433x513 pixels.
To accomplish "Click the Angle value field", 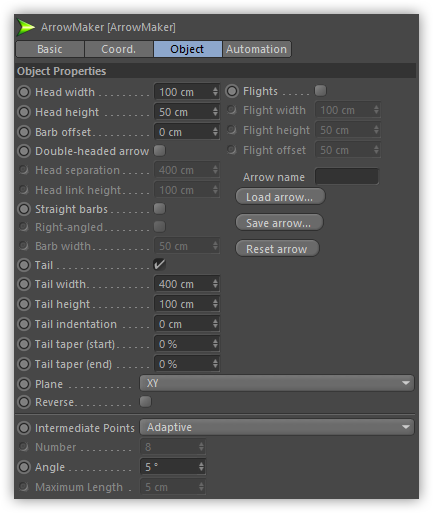I will [x=173, y=467].
